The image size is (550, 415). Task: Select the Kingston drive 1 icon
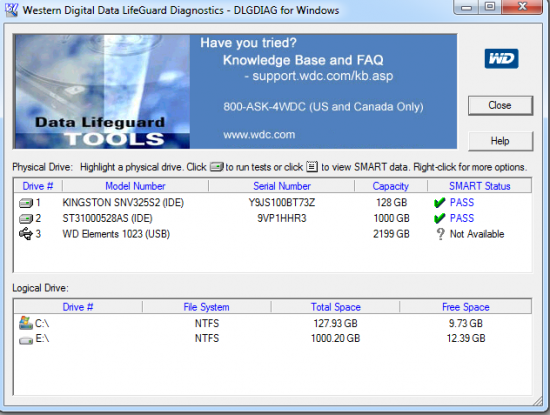tap(26, 203)
